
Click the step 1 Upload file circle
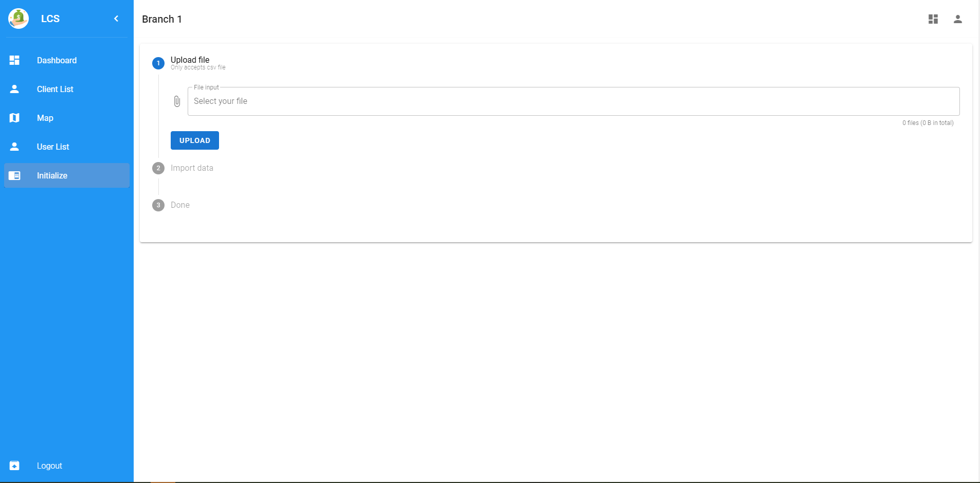158,63
